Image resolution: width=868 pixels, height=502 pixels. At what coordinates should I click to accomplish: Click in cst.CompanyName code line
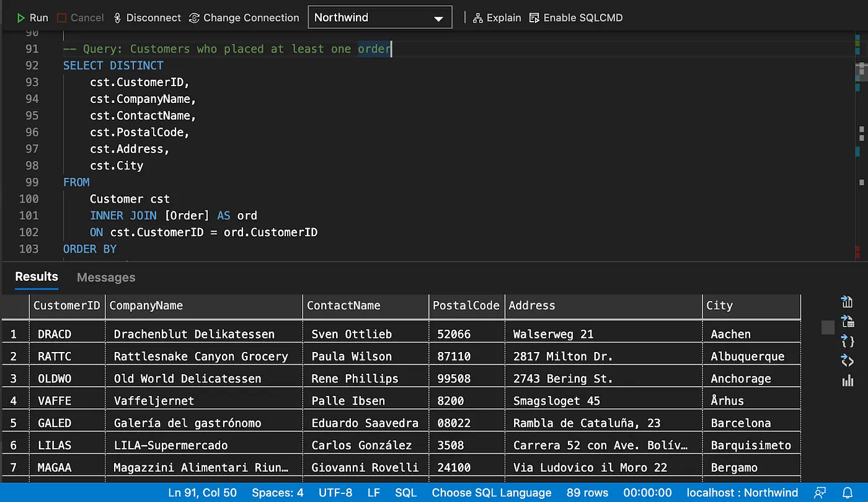coord(143,99)
